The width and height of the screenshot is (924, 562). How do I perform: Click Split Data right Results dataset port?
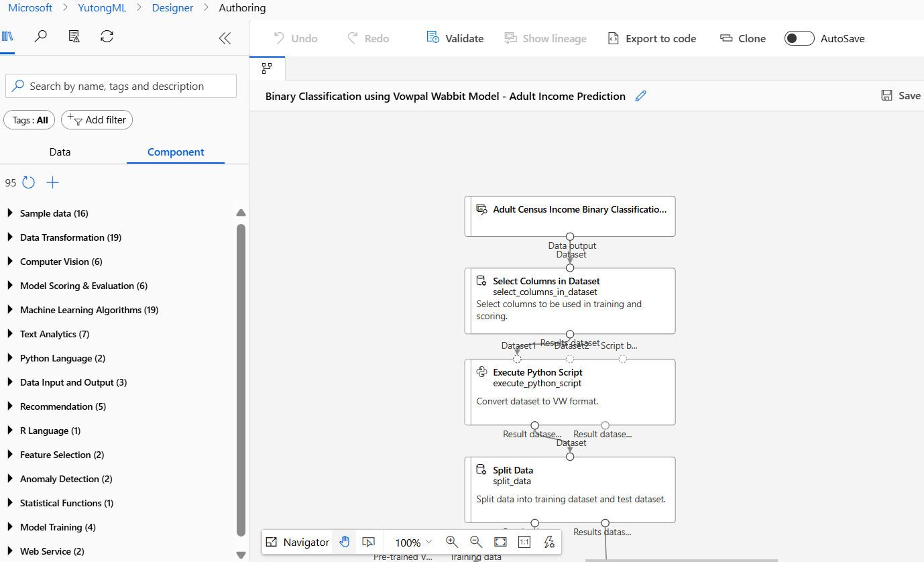click(x=605, y=523)
